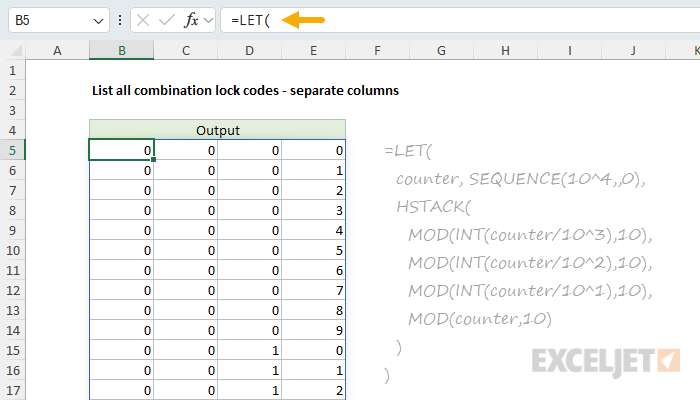Image resolution: width=700 pixels, height=400 pixels.
Task: Select cell E17 with value 2
Action: (313, 391)
